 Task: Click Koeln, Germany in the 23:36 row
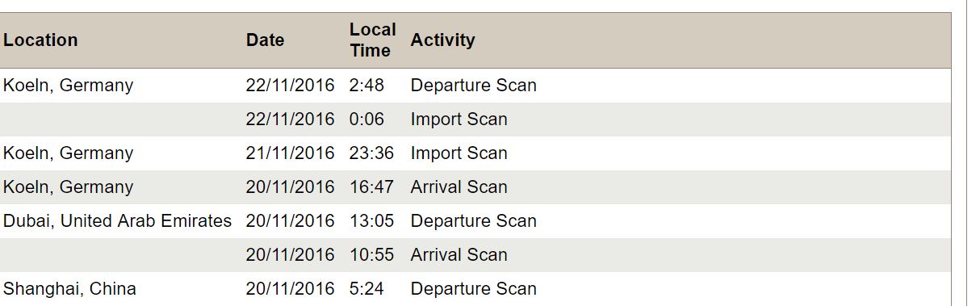click(68, 153)
